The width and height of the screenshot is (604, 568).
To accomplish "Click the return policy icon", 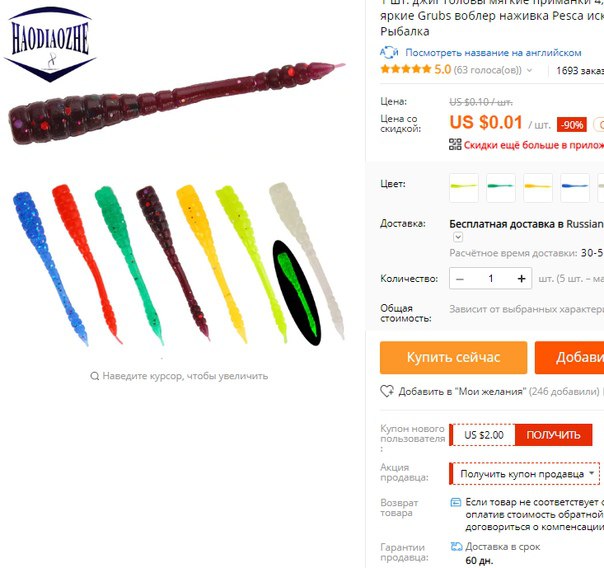I will (456, 502).
